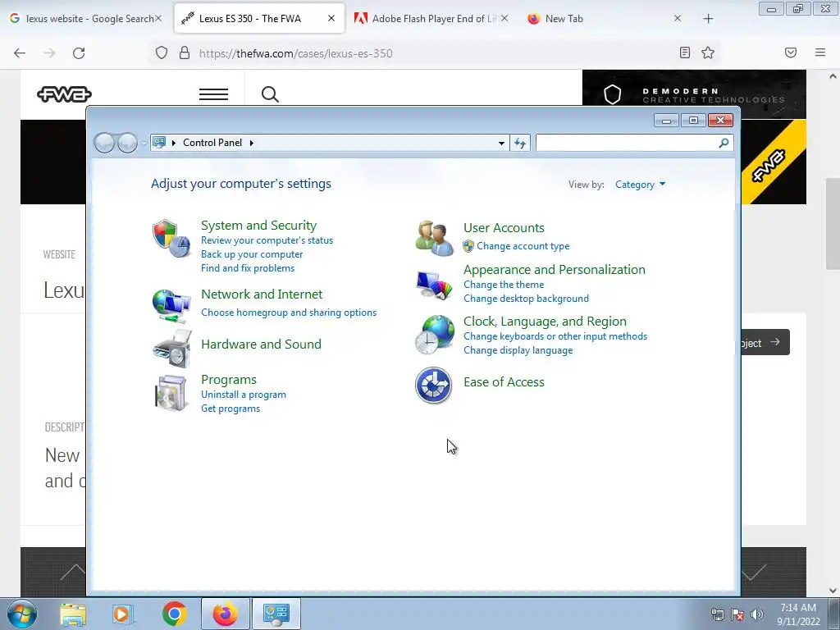Open the Hardware and Sound heading link
Screen dimensions: 840x630
click(261, 345)
